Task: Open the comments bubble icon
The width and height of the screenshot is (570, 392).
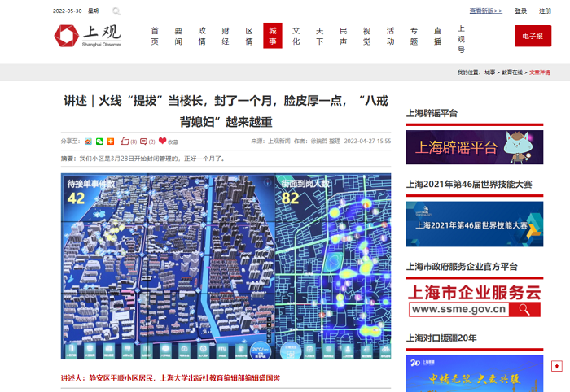Action: tap(144, 142)
